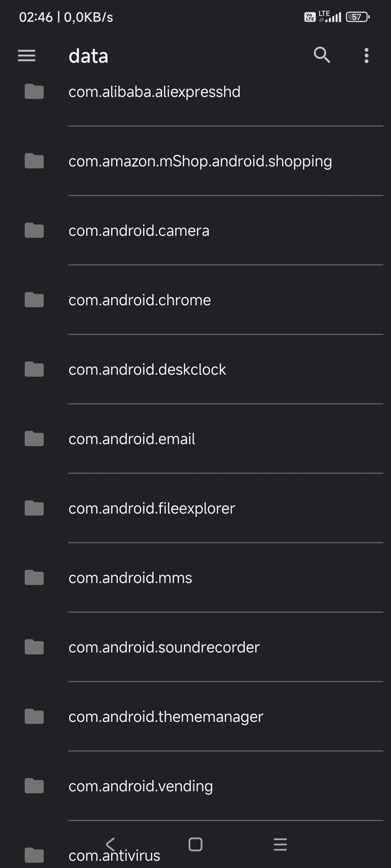Viewport: 391px width, 868px height.
Task: Tap the search magnifier icon
Action: pyautogui.click(x=322, y=55)
